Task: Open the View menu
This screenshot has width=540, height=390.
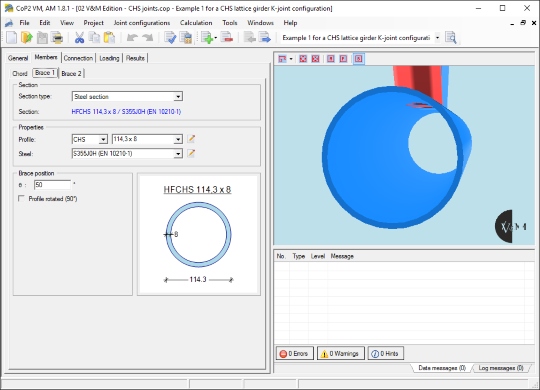Action: tap(67, 23)
